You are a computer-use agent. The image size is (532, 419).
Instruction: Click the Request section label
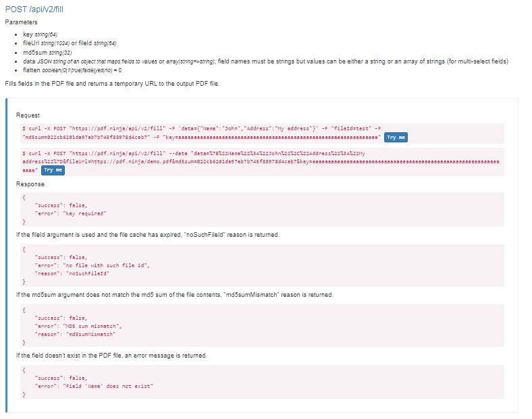click(x=28, y=115)
